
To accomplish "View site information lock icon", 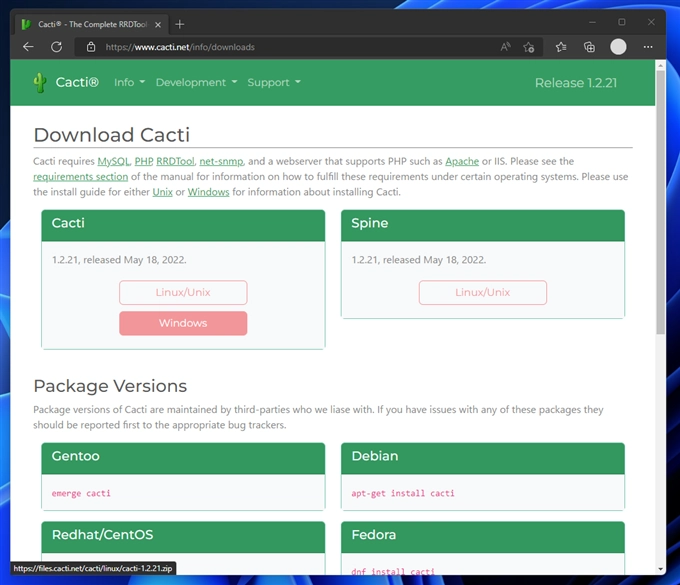I will pos(91,47).
